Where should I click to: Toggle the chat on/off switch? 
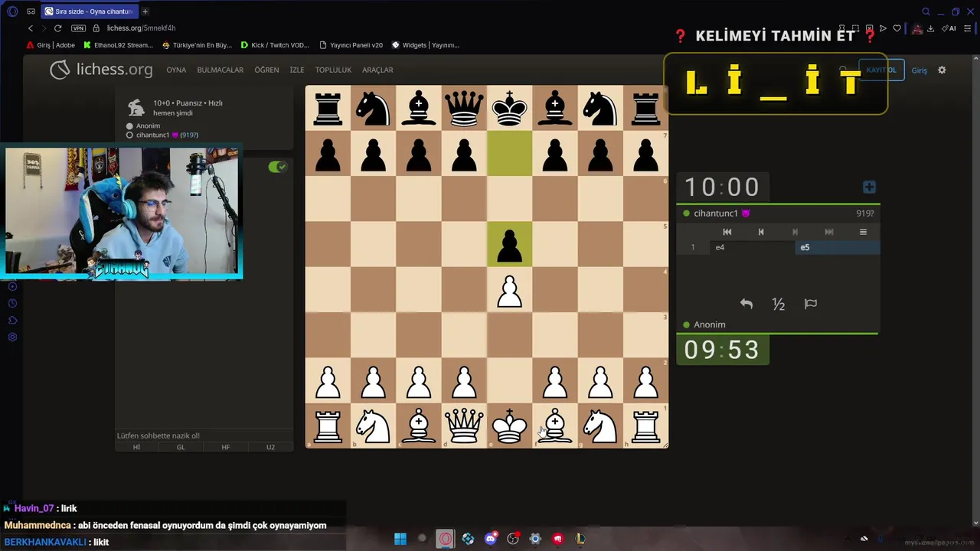tap(278, 167)
